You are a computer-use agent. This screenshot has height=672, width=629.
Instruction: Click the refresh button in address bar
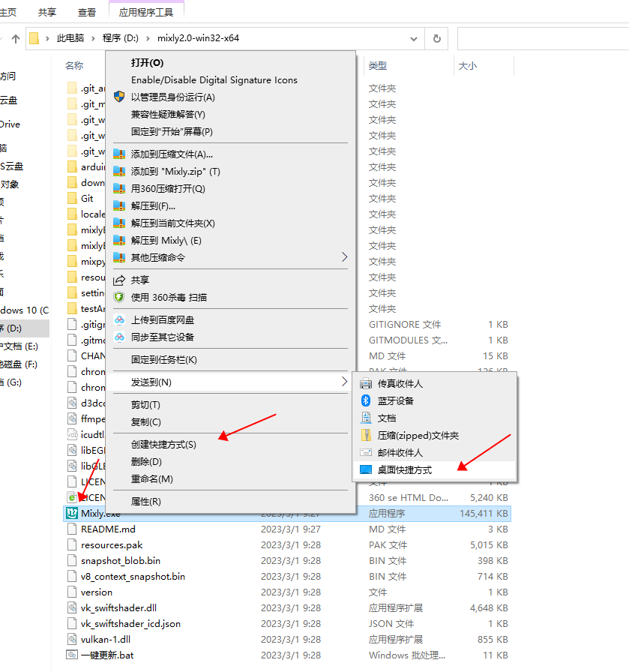pyautogui.click(x=436, y=38)
